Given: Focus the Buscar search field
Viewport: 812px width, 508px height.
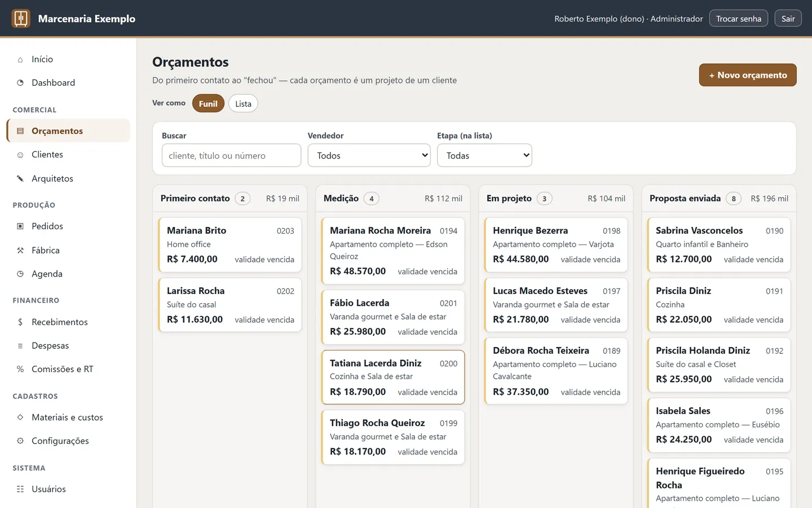Looking at the screenshot, I should pyautogui.click(x=231, y=155).
